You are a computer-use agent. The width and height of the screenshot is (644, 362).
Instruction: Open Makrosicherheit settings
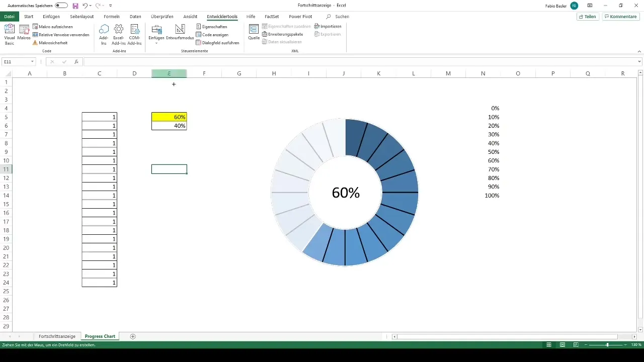[49, 43]
